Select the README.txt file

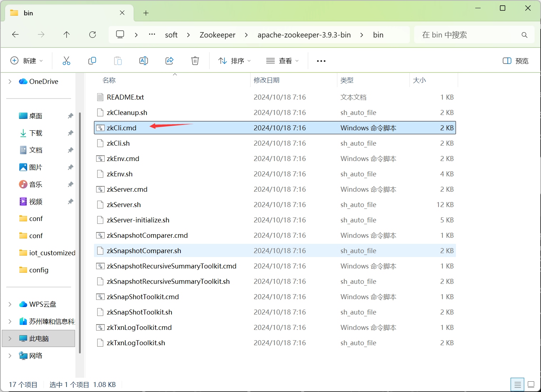click(275, 97)
